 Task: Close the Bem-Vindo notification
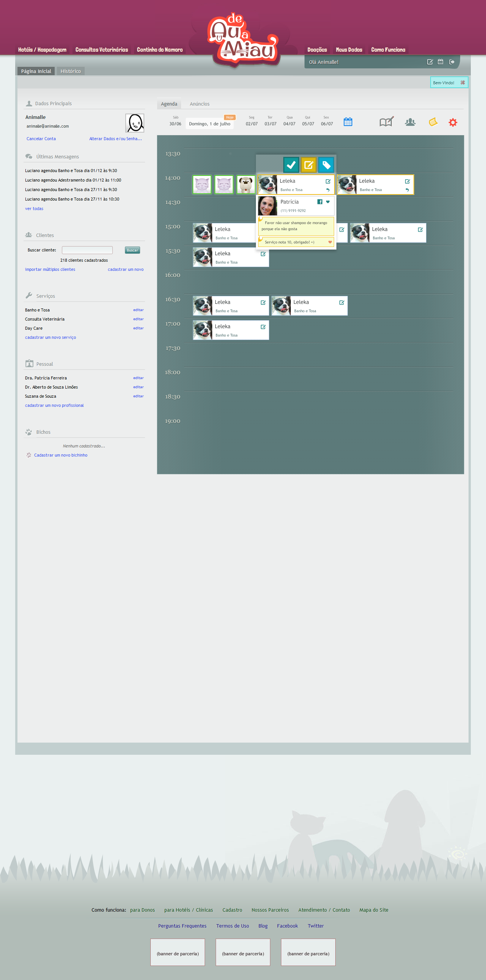coord(462,82)
